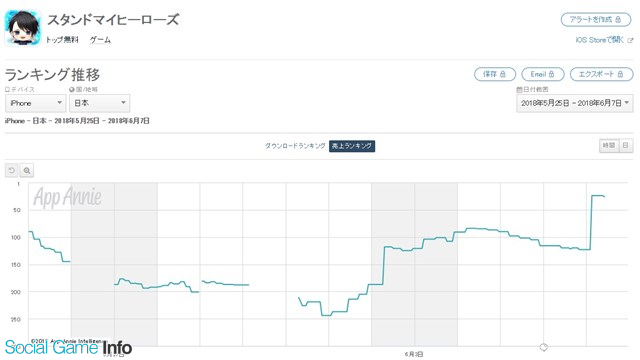Open the iPhone device dropdown

point(36,103)
